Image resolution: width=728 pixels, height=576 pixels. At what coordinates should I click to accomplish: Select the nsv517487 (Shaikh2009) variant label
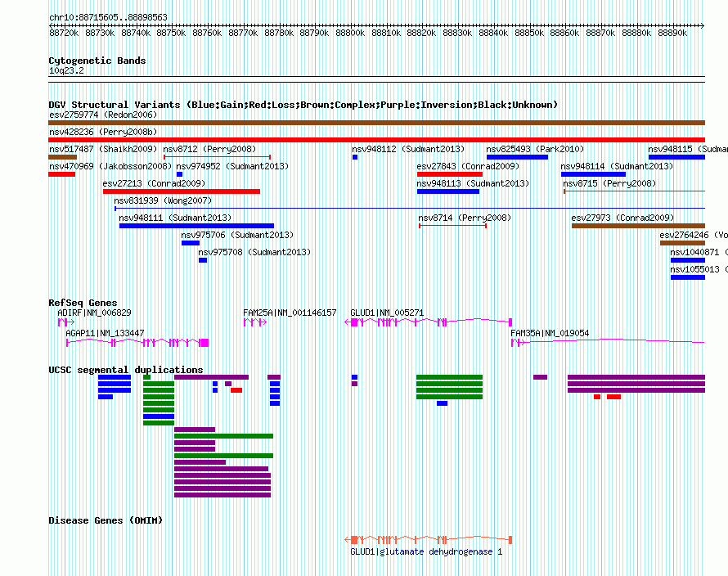pos(103,149)
